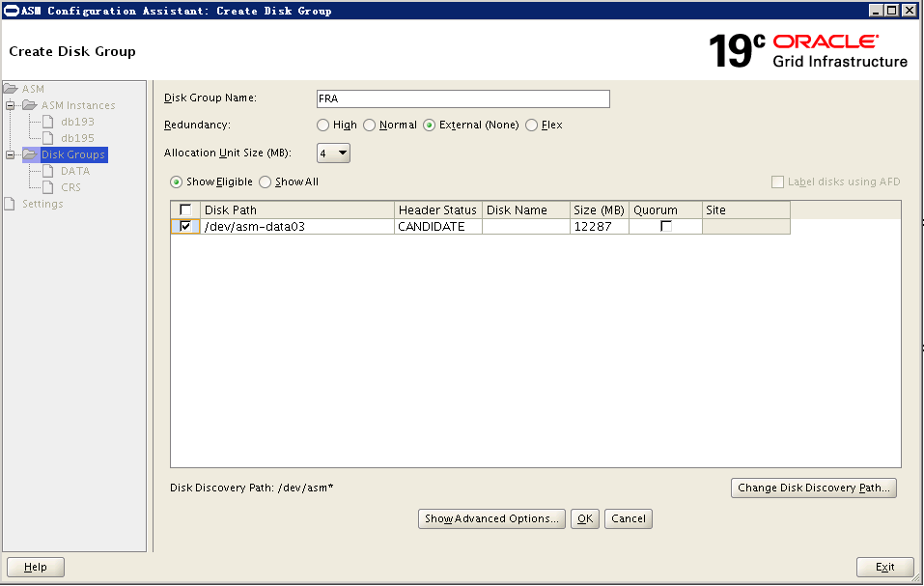Click the Disk Group Name input field
This screenshot has height=586, width=924.
pyautogui.click(x=463, y=98)
